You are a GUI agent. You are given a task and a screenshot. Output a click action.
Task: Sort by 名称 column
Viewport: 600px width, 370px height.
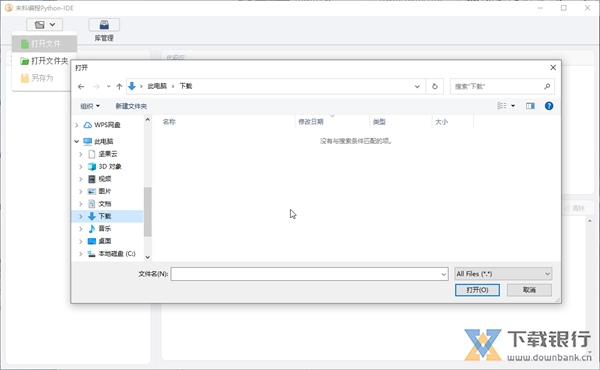point(169,122)
